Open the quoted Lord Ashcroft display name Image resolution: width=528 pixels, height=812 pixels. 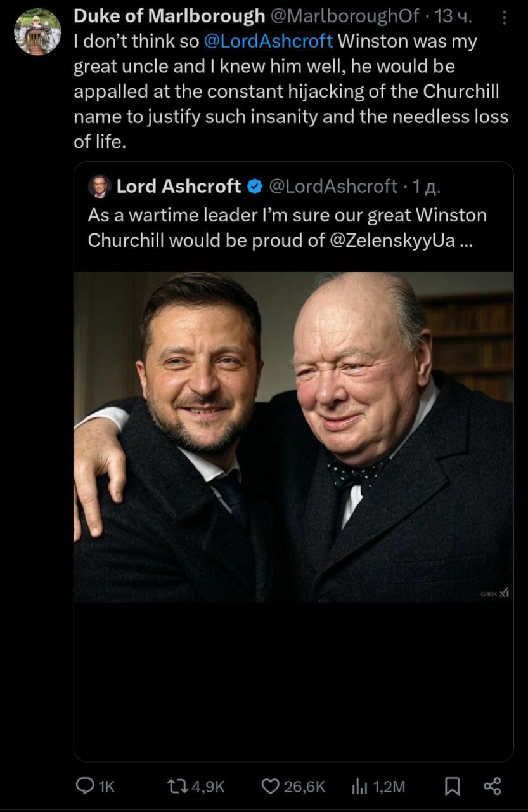179,187
